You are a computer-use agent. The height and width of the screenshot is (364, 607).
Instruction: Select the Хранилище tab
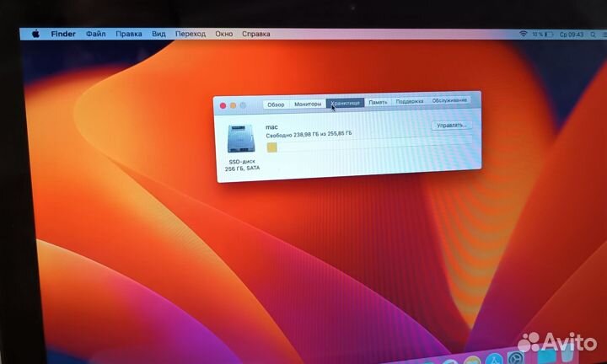(x=345, y=103)
